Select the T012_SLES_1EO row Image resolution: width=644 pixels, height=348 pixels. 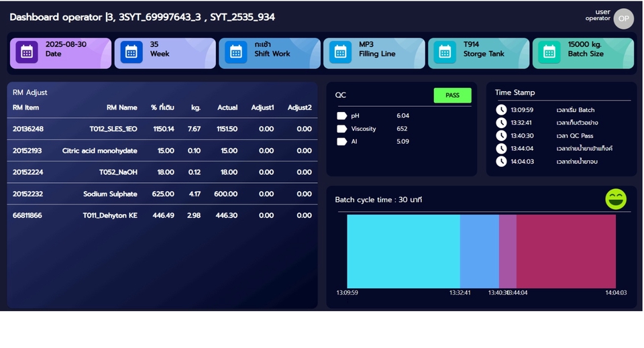162,129
